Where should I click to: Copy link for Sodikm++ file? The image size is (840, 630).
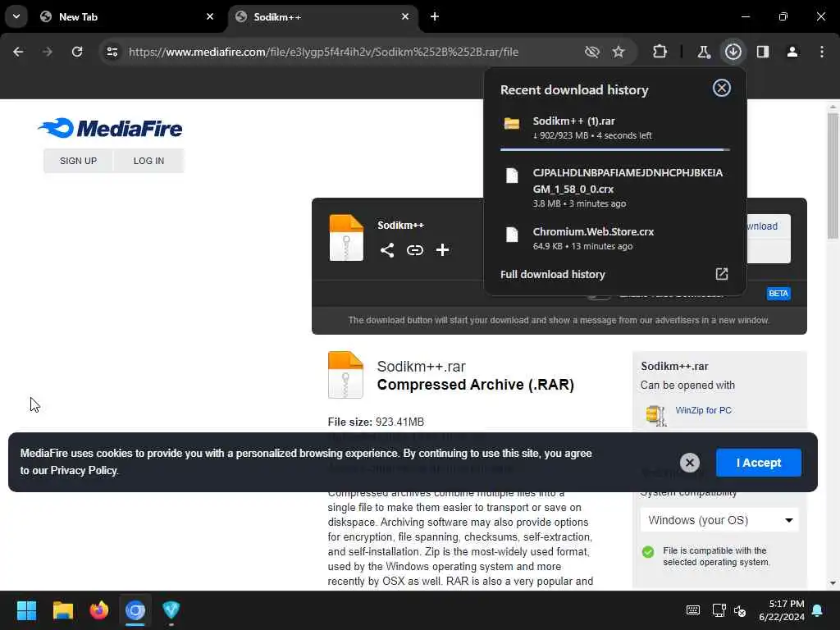pos(414,250)
